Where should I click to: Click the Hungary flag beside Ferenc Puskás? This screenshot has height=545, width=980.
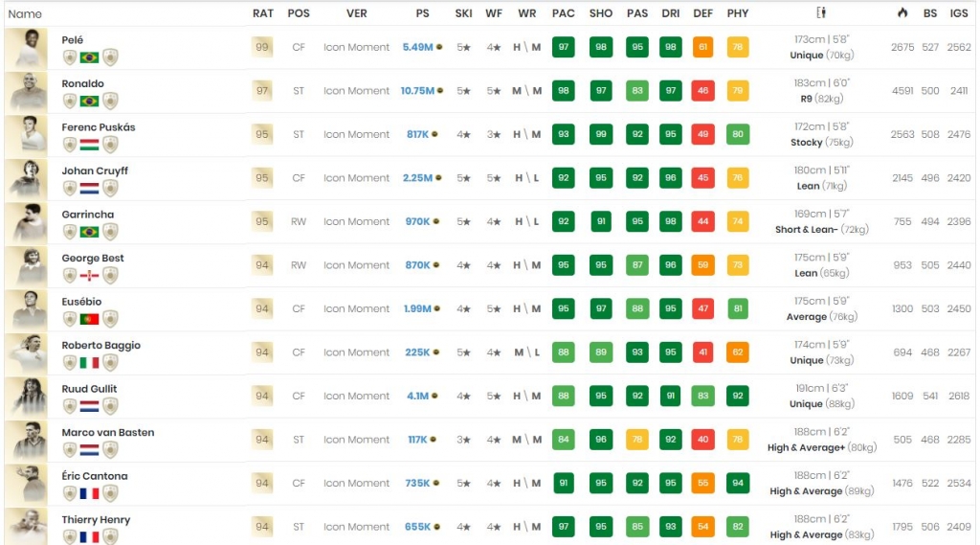(x=89, y=145)
